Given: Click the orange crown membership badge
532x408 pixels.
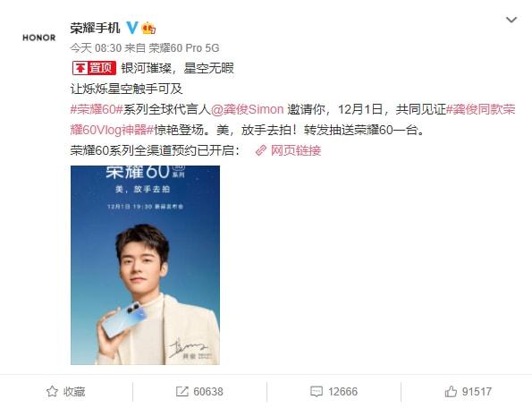Looking at the screenshot, I should point(148,28).
